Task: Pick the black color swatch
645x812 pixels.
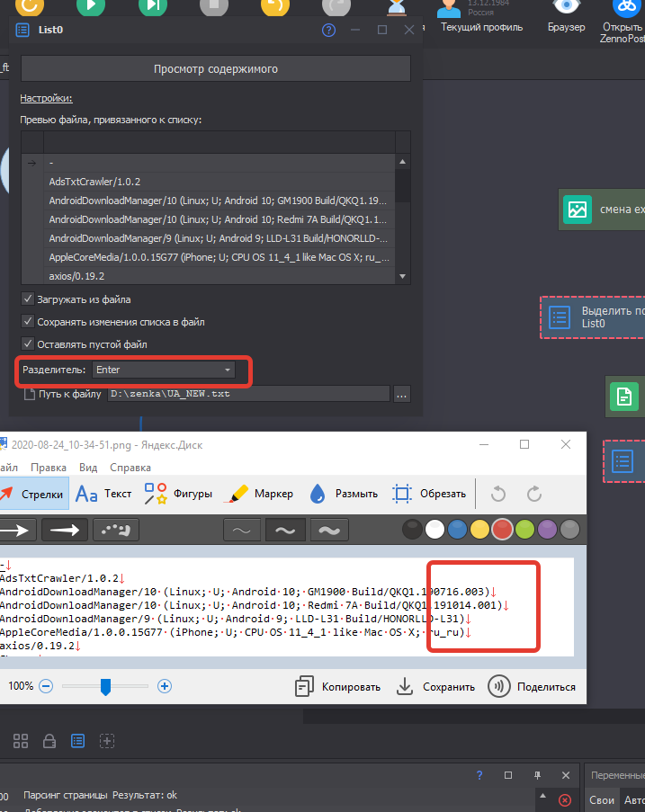Action: pos(412,530)
